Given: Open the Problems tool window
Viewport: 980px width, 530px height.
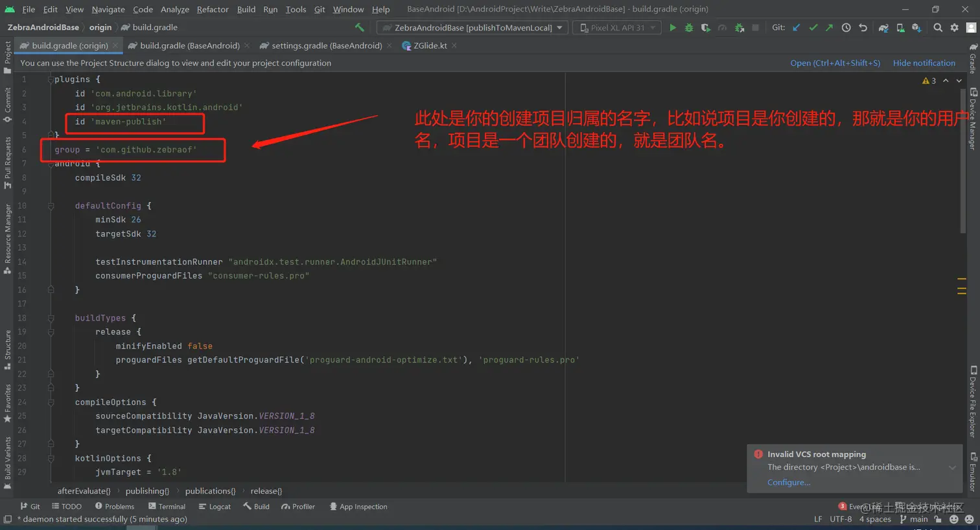Looking at the screenshot, I should click(115, 507).
